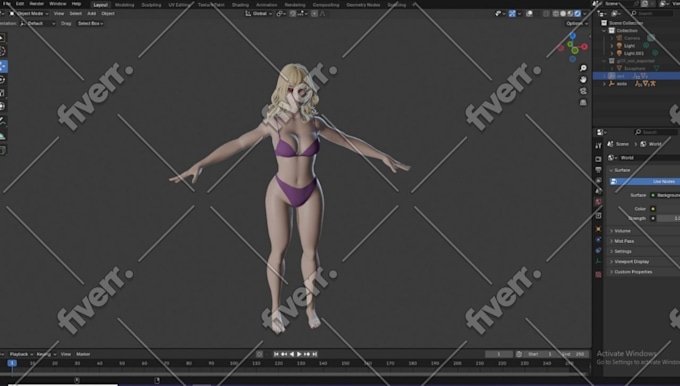Select the Annotate tool
The height and width of the screenshot is (386, 680).
[x=2, y=121]
